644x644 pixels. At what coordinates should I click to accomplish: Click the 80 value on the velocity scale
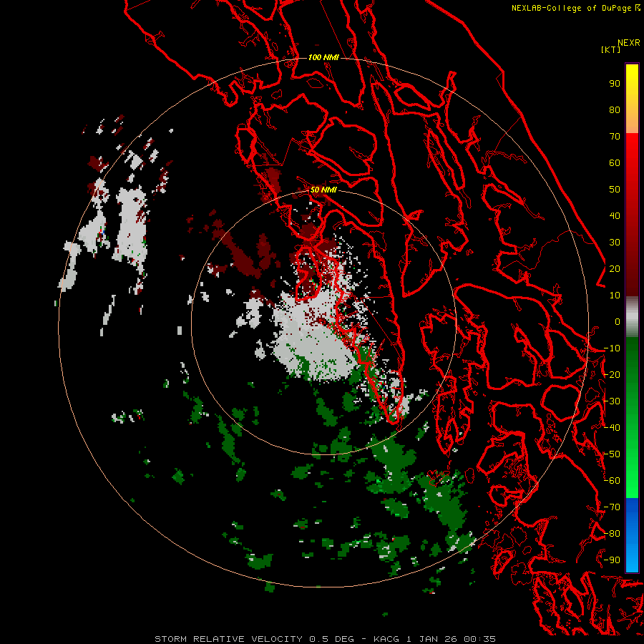[x=615, y=109]
